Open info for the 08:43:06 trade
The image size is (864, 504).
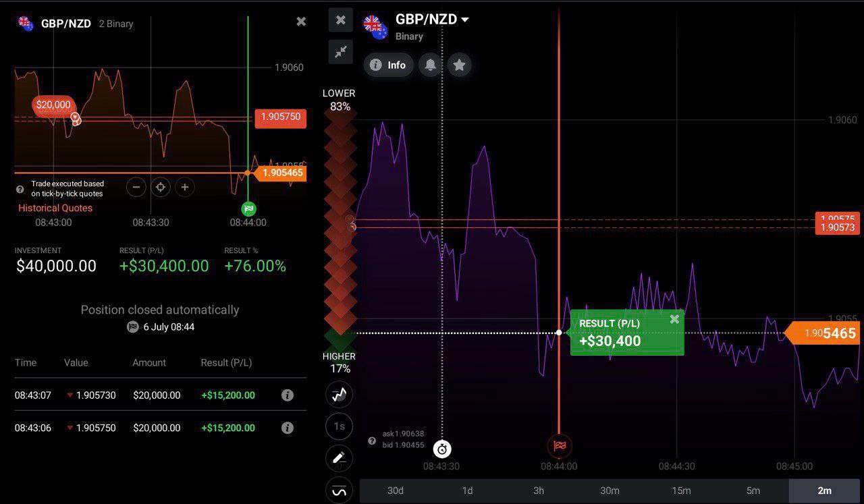coord(288,428)
